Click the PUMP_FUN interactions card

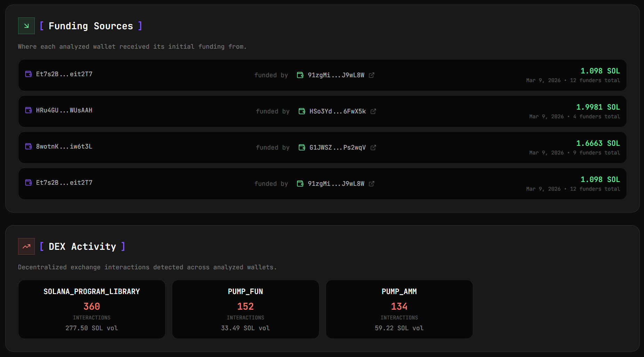point(245,309)
